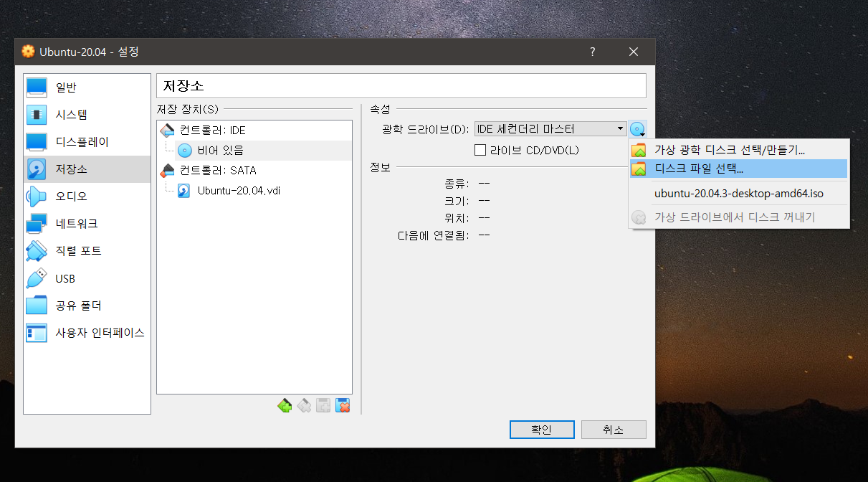
Task: Select 컨트롤러: IDE in the storage tree
Action: coord(212,131)
